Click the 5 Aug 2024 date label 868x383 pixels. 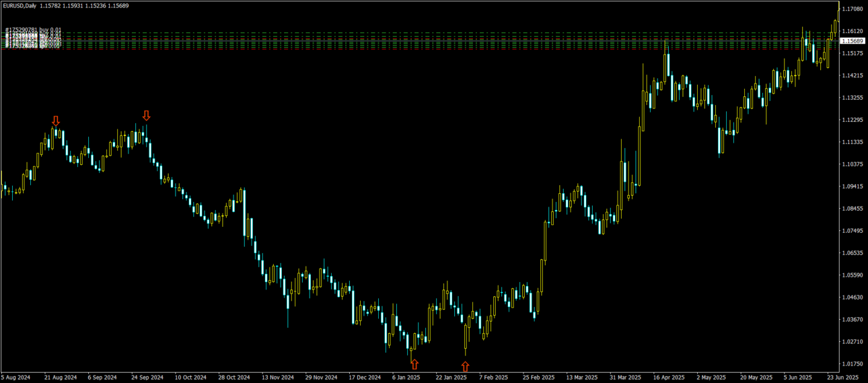(x=16, y=378)
